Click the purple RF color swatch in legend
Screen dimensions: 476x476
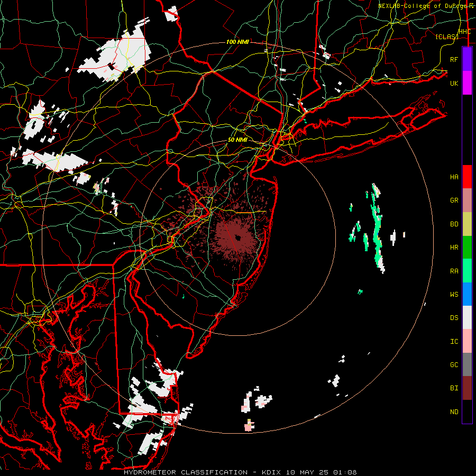tap(467, 59)
